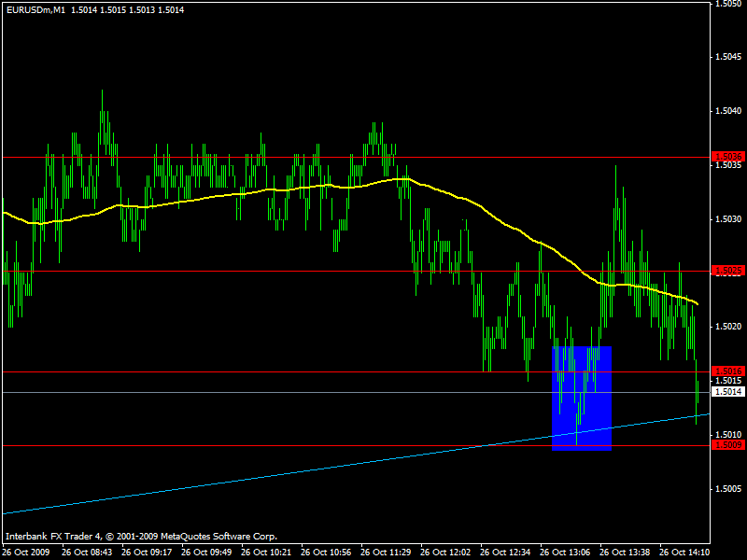Click the 1.5040 price scale value

728,111
